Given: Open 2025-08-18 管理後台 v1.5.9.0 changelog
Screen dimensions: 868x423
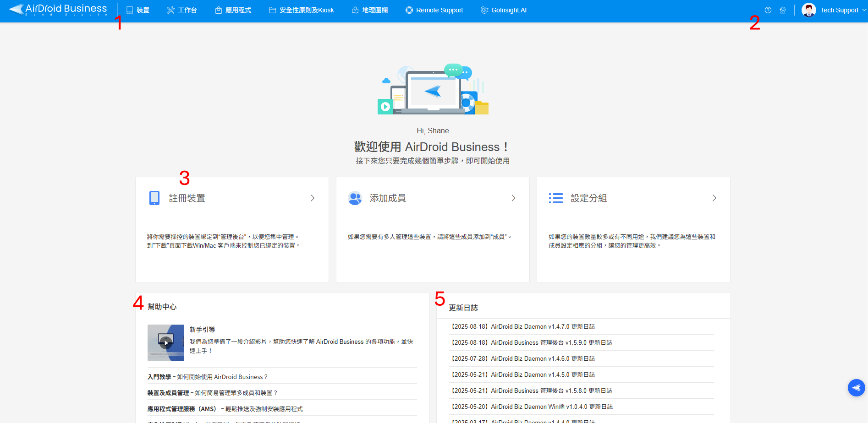Looking at the screenshot, I should pos(531,342).
